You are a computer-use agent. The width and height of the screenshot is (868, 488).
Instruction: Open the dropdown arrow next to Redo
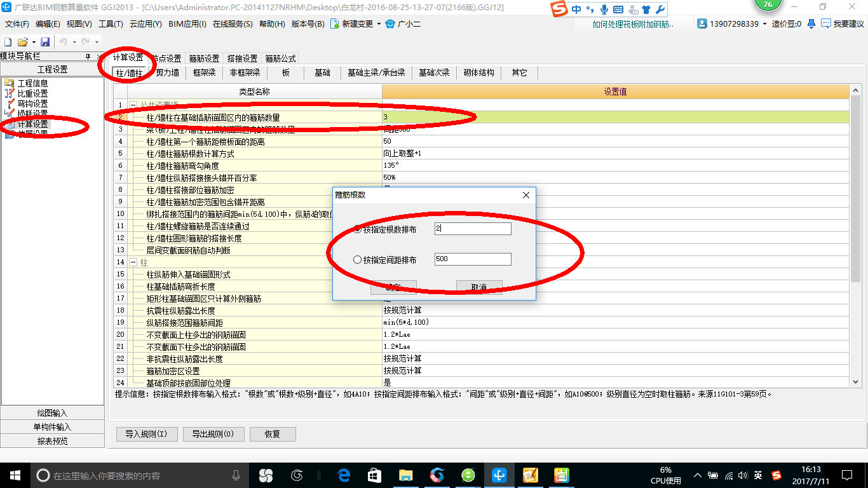click(95, 42)
